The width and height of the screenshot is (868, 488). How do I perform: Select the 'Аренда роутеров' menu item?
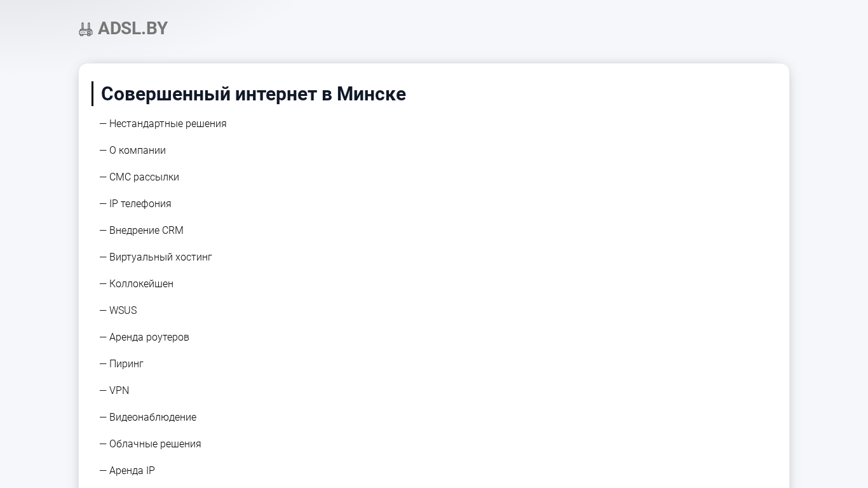click(x=149, y=337)
